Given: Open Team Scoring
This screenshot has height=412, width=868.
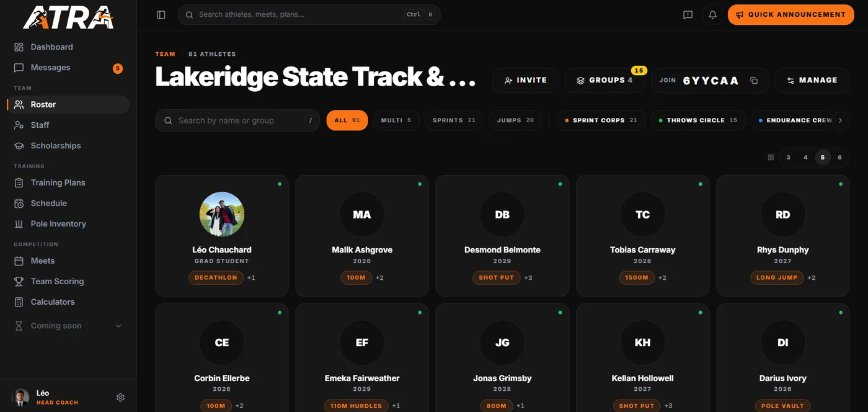Looking at the screenshot, I should (x=68, y=282).
